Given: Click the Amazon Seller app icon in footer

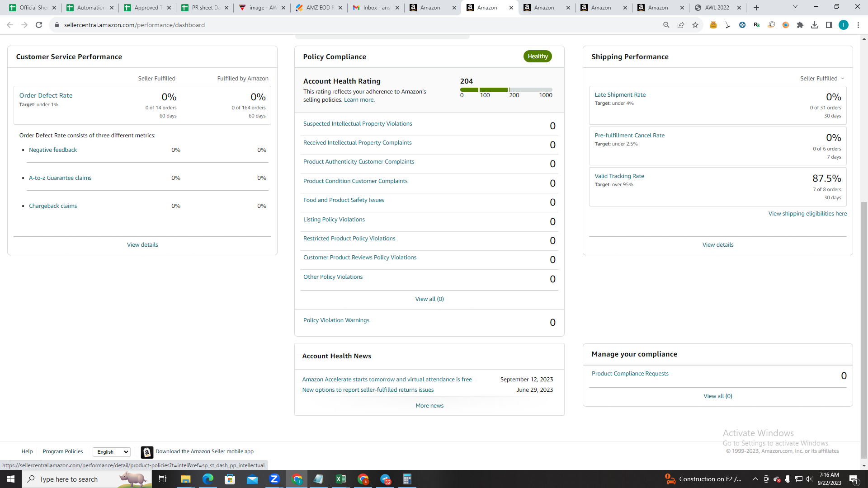Looking at the screenshot, I should [x=147, y=452].
